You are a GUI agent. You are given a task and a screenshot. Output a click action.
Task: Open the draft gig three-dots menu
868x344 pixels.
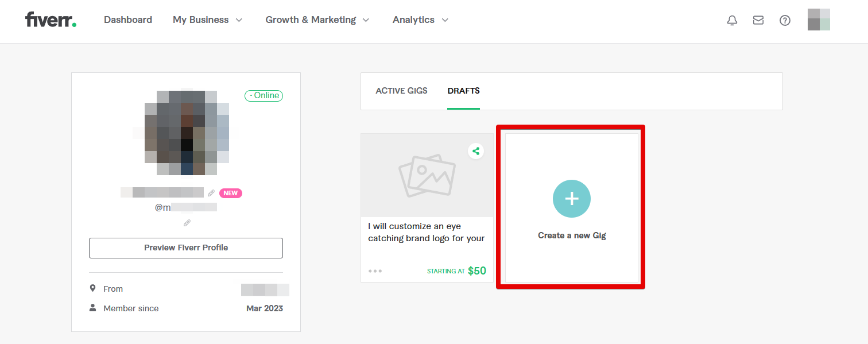(375, 271)
